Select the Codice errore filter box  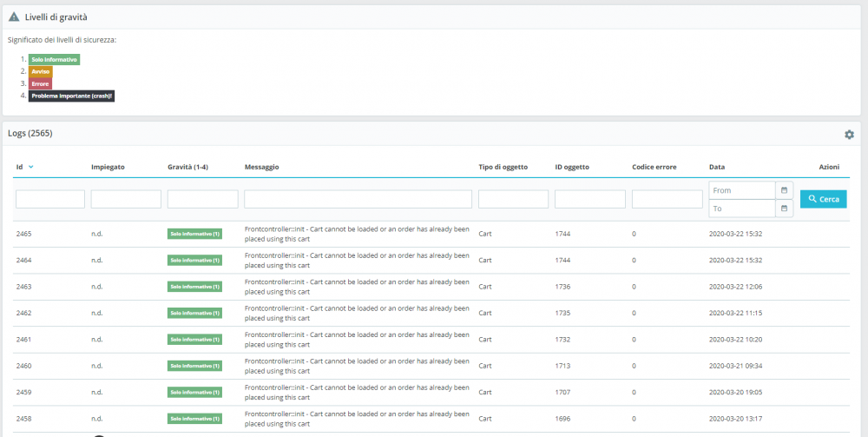667,199
